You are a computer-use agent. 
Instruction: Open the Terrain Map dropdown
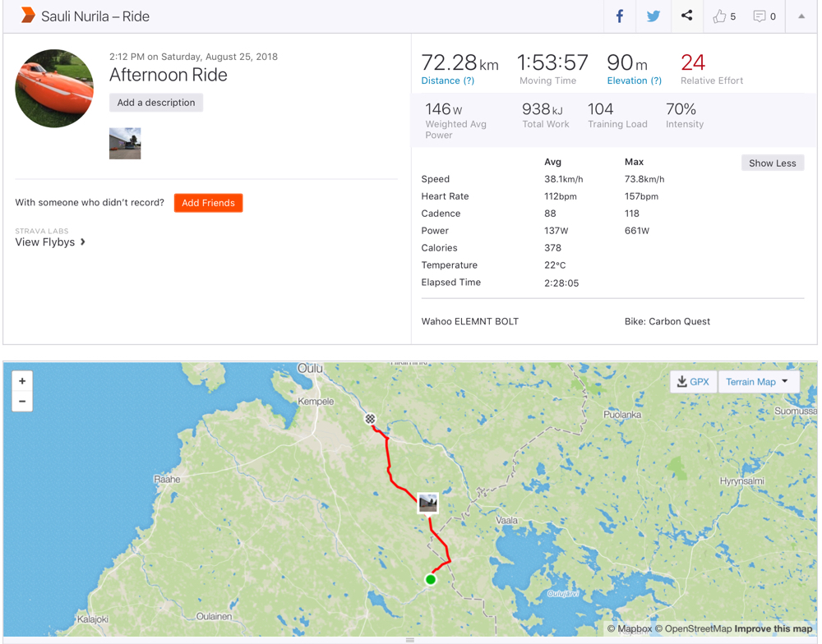[x=757, y=382]
